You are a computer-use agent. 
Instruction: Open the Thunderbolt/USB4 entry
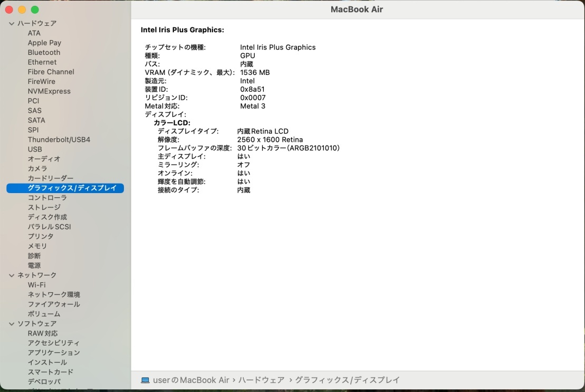tap(59, 140)
